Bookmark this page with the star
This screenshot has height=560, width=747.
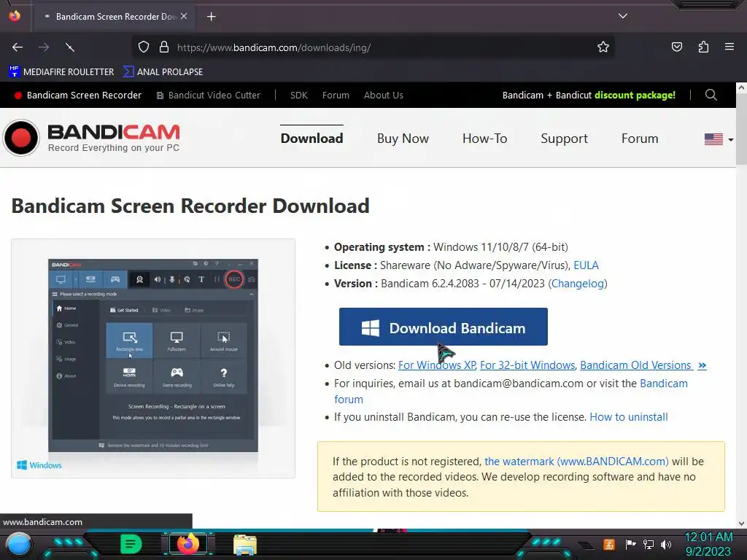point(603,47)
